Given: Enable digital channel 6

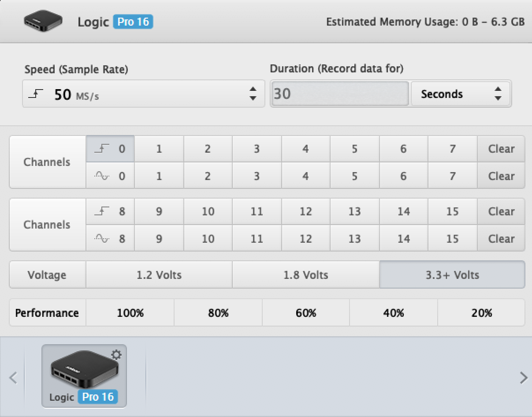Looking at the screenshot, I should (x=403, y=149).
